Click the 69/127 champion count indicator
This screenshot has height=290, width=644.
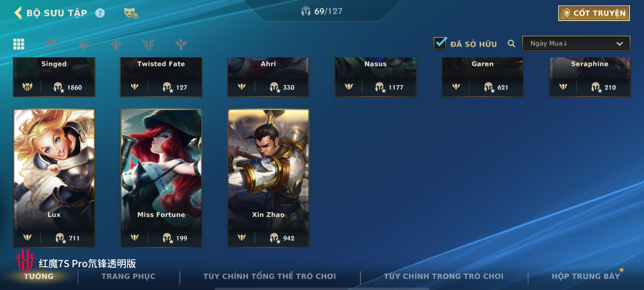coord(322,11)
